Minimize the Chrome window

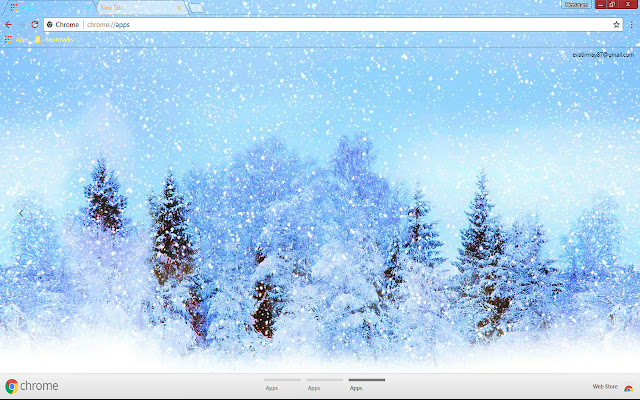point(600,4)
